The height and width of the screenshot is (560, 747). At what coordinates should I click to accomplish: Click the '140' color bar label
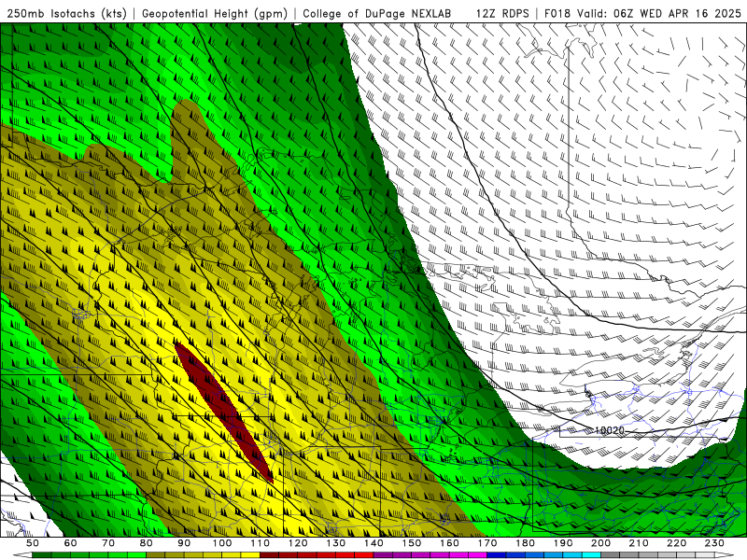pos(374,543)
